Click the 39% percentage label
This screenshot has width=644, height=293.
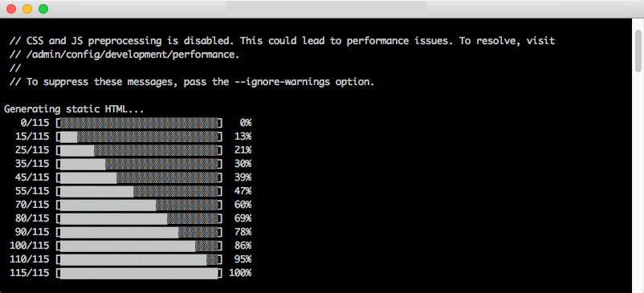click(x=243, y=177)
